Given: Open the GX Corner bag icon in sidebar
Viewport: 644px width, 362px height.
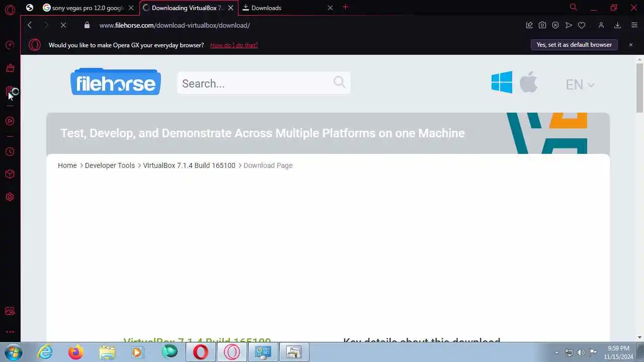Looking at the screenshot, I should point(10,68).
